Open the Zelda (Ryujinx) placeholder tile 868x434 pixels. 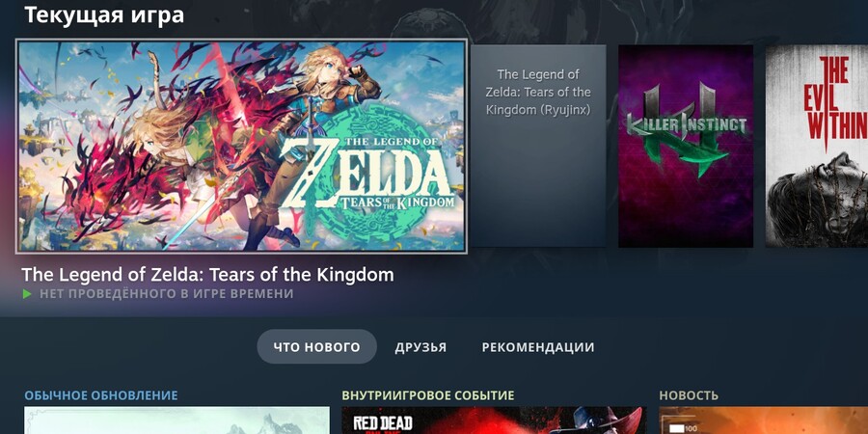click(x=538, y=147)
